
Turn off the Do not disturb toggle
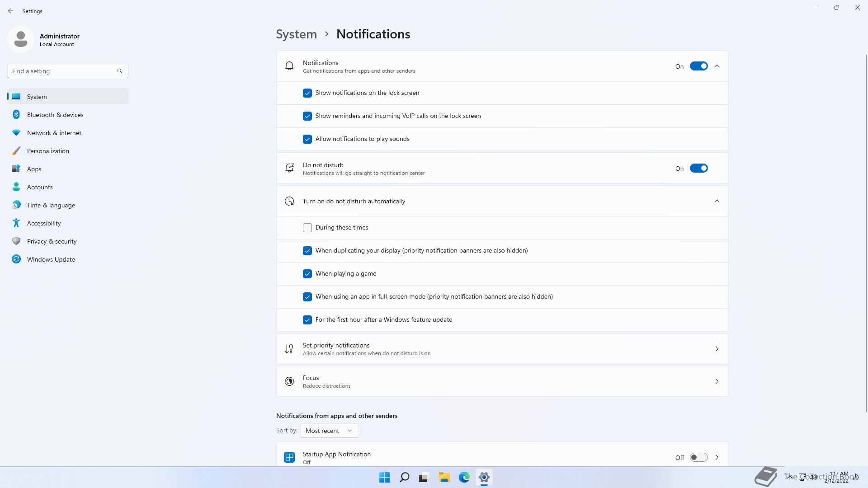point(698,168)
